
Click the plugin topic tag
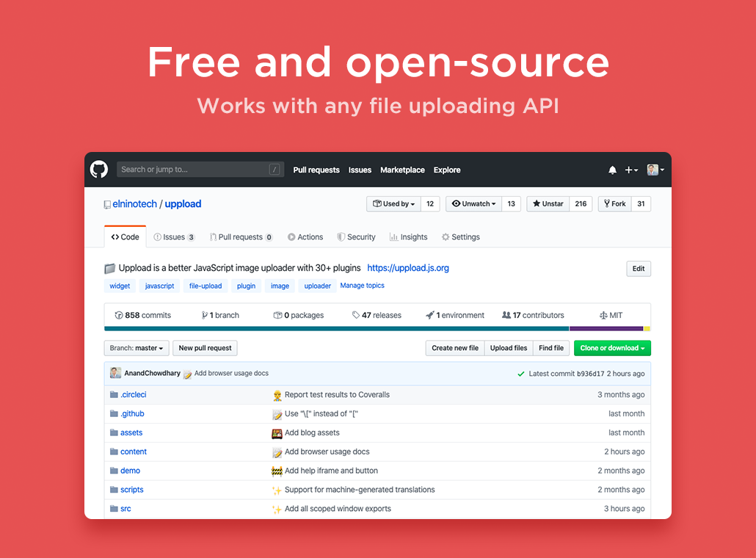(x=246, y=286)
